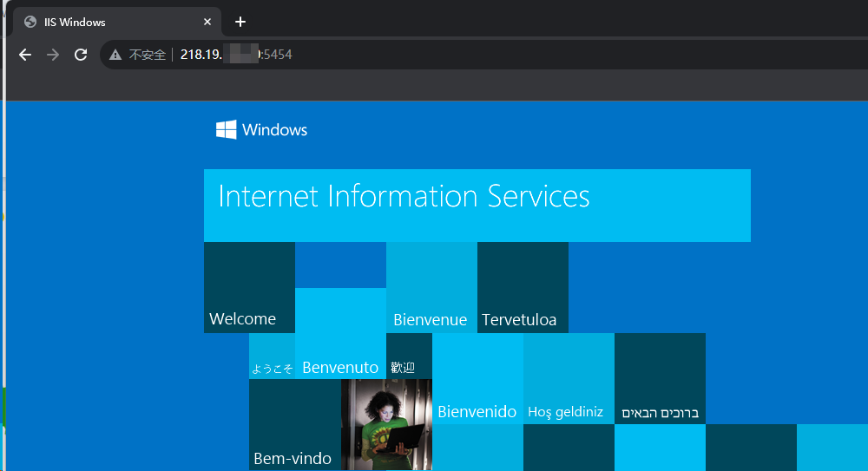Click the woman with laptop photo
Image resolution: width=868 pixels, height=471 pixels.
tap(386, 425)
